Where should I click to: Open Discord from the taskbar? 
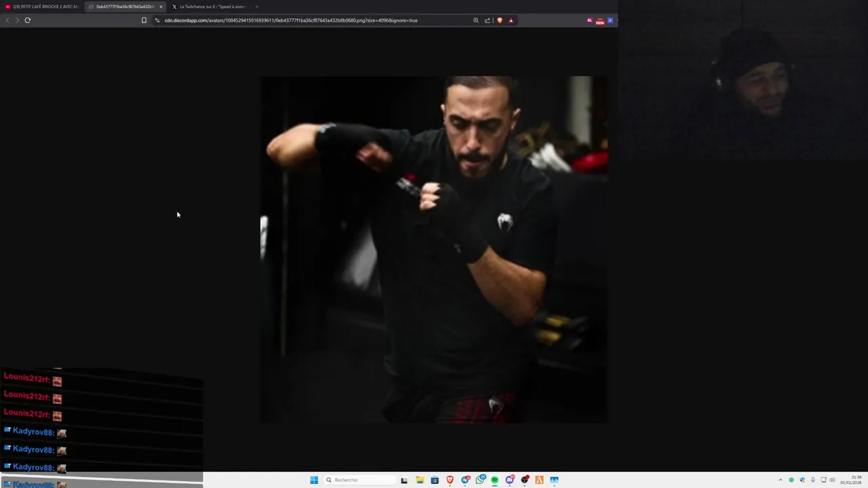[510, 480]
